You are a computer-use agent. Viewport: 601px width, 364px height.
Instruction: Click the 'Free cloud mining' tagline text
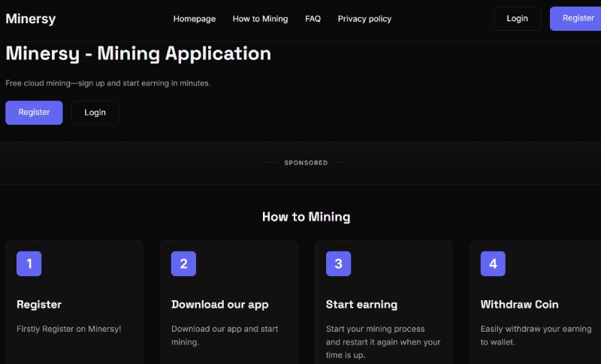click(x=108, y=83)
